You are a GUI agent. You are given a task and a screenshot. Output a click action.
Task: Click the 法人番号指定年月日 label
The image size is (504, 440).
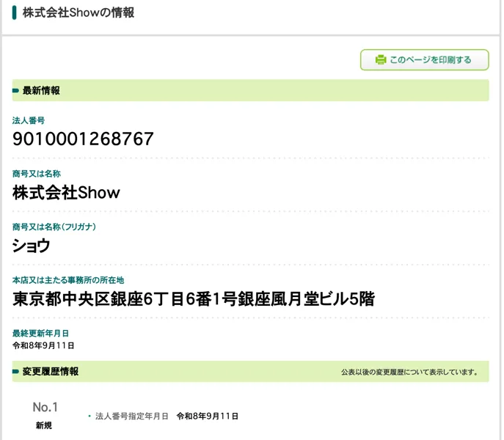(132, 417)
